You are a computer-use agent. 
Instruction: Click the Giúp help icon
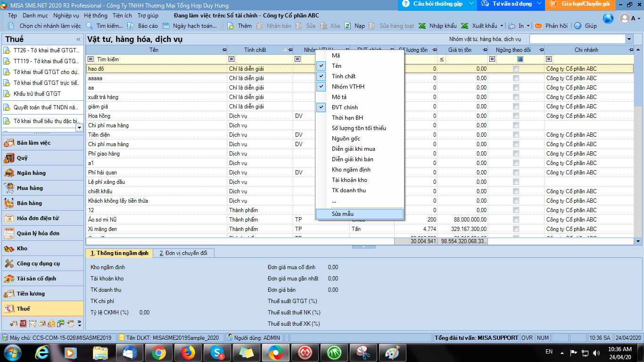click(x=578, y=26)
